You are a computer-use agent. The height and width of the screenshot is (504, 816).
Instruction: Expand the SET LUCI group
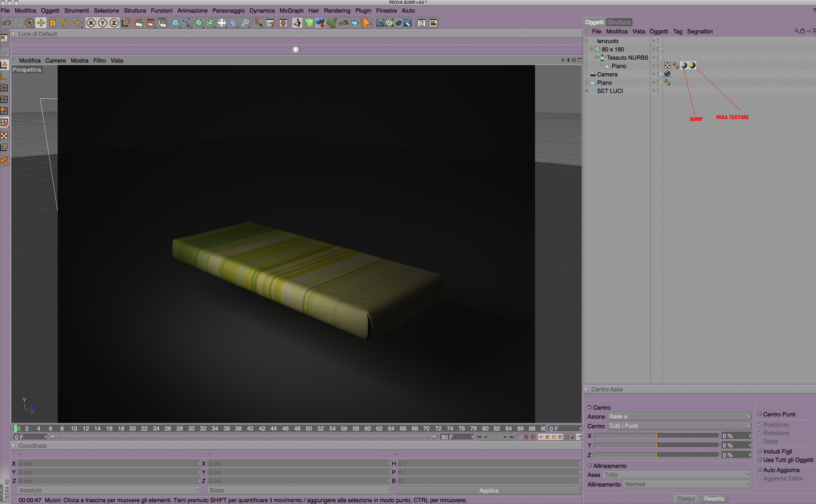(587, 91)
